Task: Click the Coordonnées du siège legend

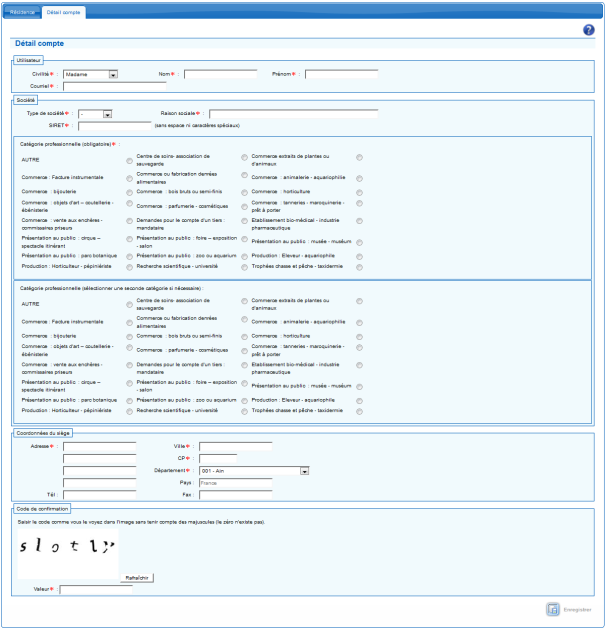Action: [x=43, y=433]
